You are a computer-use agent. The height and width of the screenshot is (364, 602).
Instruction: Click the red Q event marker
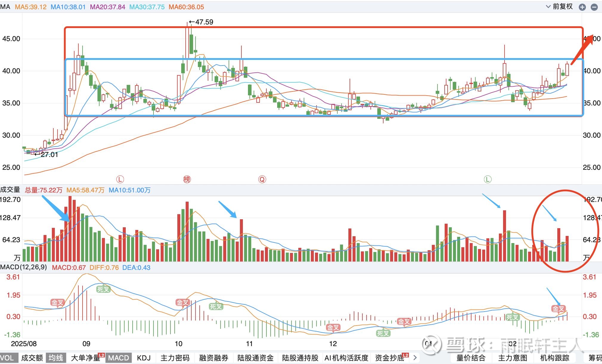(x=262, y=179)
